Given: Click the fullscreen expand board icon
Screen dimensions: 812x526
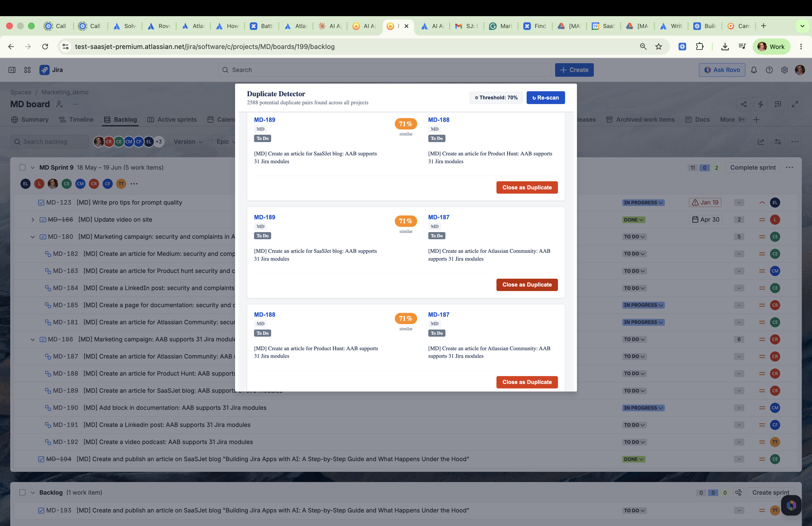Looking at the screenshot, I should tap(795, 104).
